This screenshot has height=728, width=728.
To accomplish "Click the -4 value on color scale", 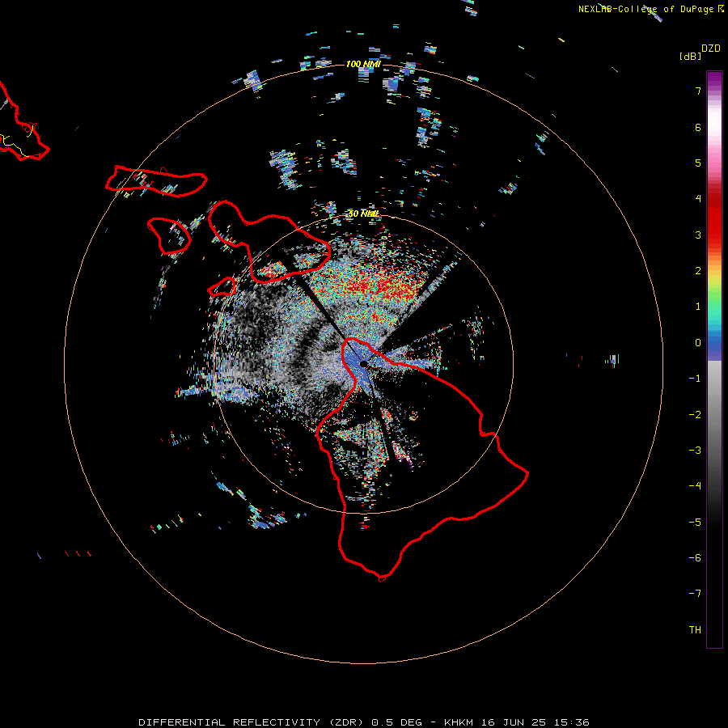I will pyautogui.click(x=695, y=485).
